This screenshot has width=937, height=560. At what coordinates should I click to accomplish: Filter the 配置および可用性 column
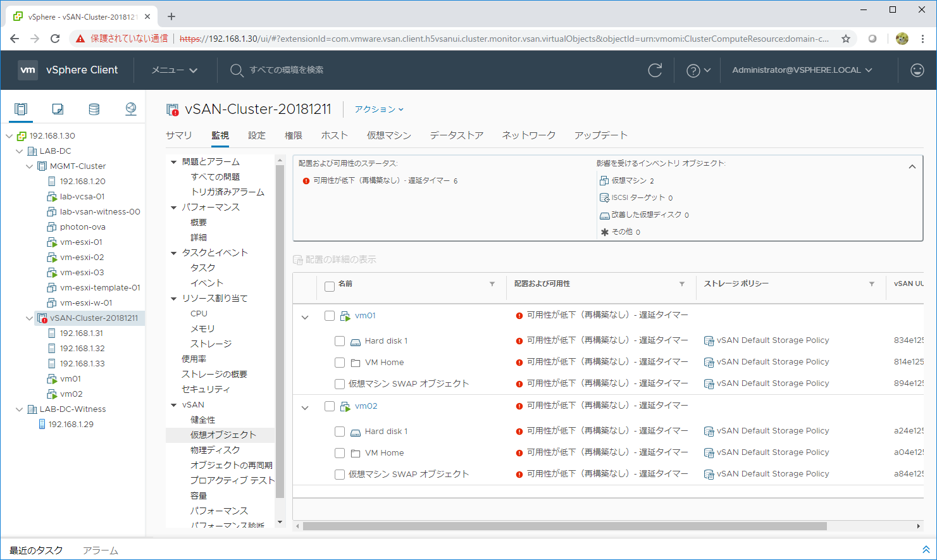pos(682,284)
